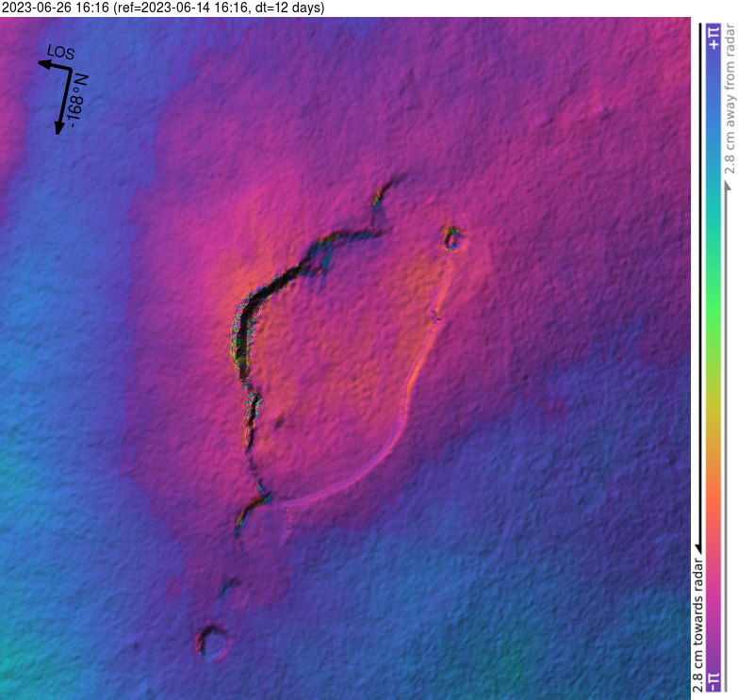The image size is (738, 700).
Task: Click the small circular crater near the map's bottom
Action: click(213, 643)
